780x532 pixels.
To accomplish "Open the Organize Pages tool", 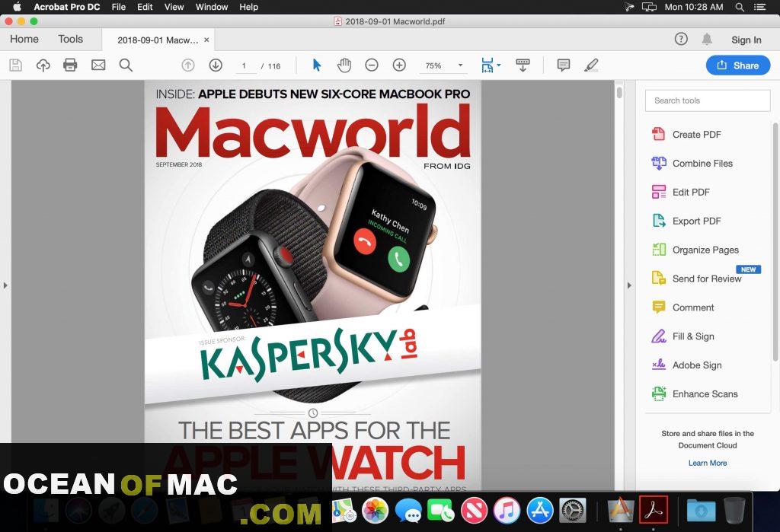I will coord(695,250).
